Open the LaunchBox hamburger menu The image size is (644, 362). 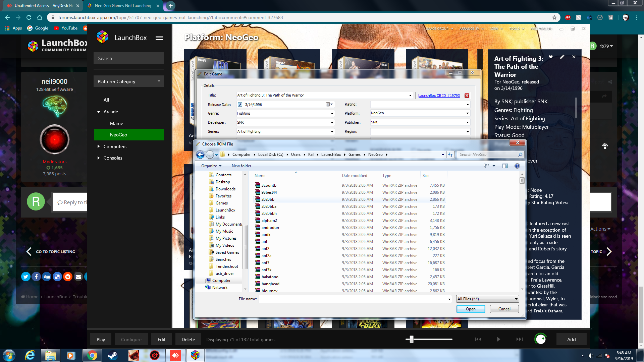[159, 38]
